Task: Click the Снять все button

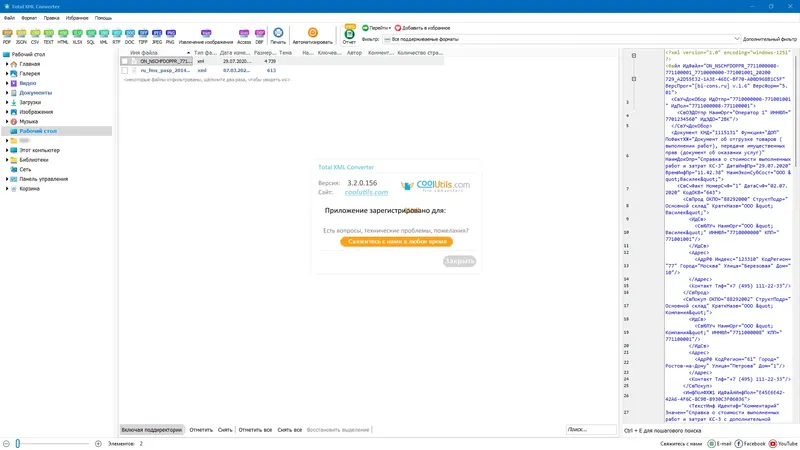Action: (x=290, y=430)
